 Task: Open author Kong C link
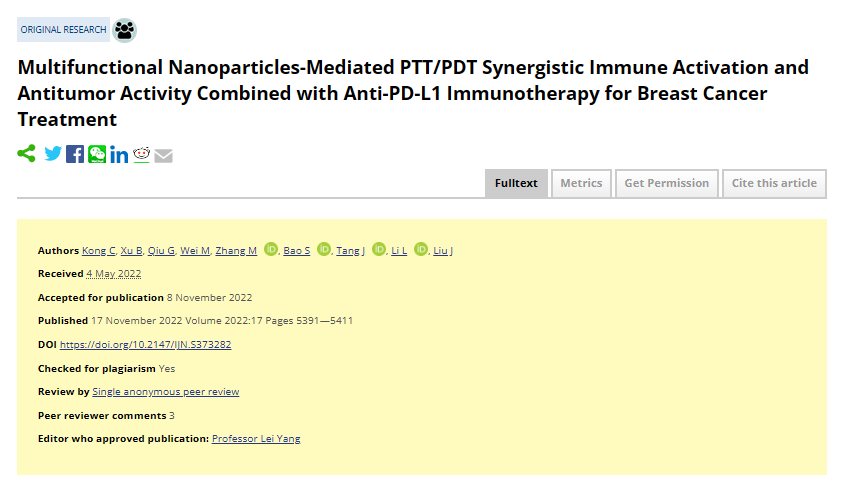tap(99, 250)
